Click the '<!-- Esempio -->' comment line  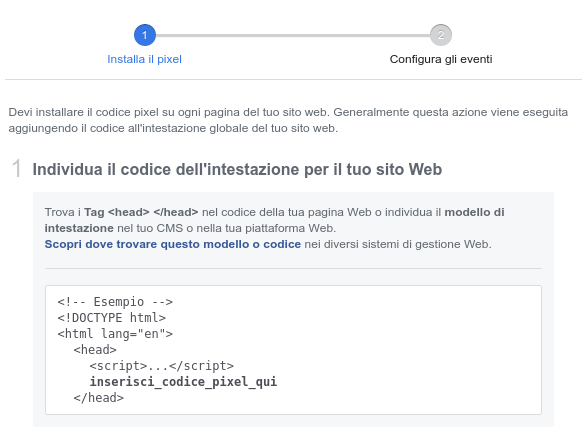coord(115,302)
